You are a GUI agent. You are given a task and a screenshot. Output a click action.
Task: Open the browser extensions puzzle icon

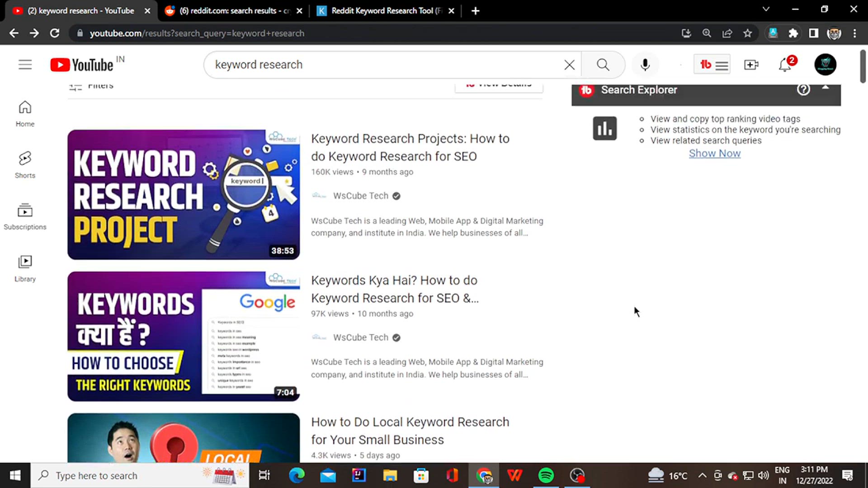point(793,33)
